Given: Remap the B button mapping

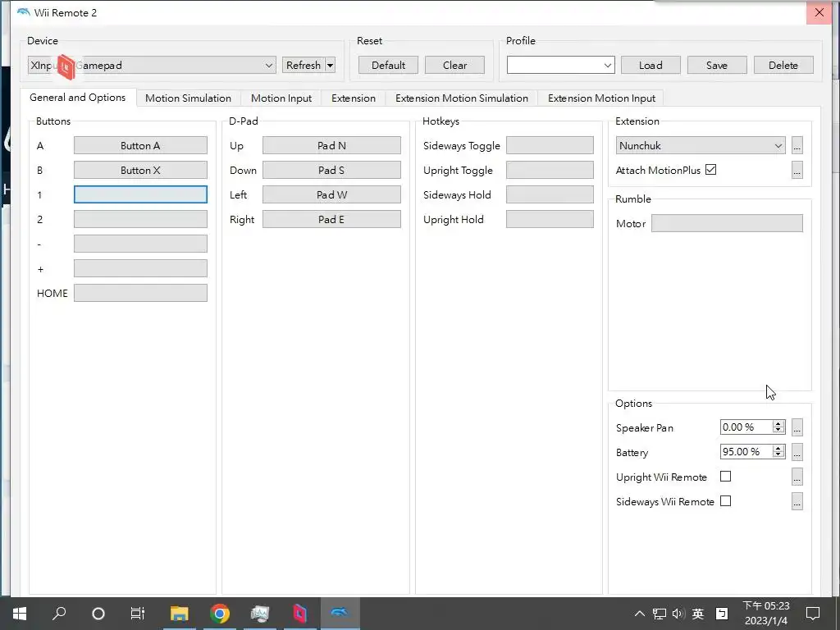Looking at the screenshot, I should pyautogui.click(x=140, y=171).
